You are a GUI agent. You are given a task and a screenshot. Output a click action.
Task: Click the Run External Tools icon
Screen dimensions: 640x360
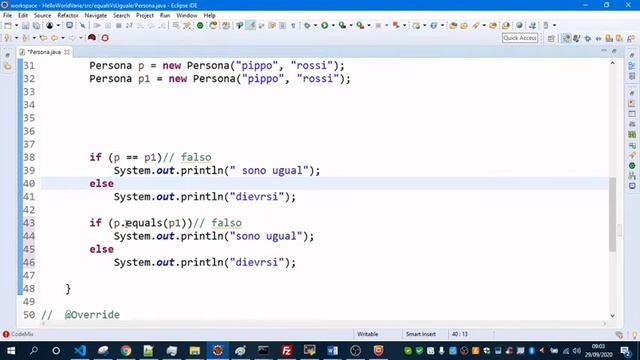pyautogui.click(x=360, y=25)
